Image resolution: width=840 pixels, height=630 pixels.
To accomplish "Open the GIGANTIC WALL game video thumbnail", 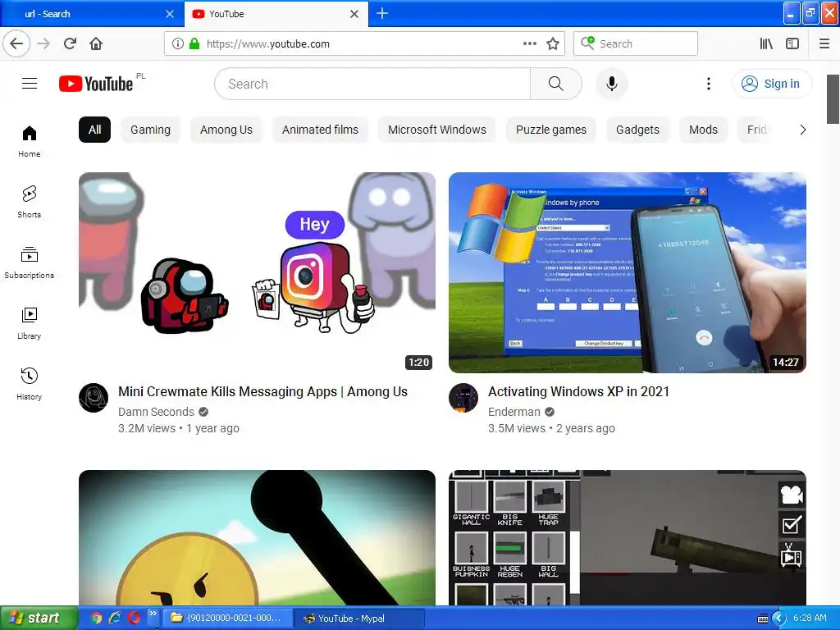I will tap(628, 538).
